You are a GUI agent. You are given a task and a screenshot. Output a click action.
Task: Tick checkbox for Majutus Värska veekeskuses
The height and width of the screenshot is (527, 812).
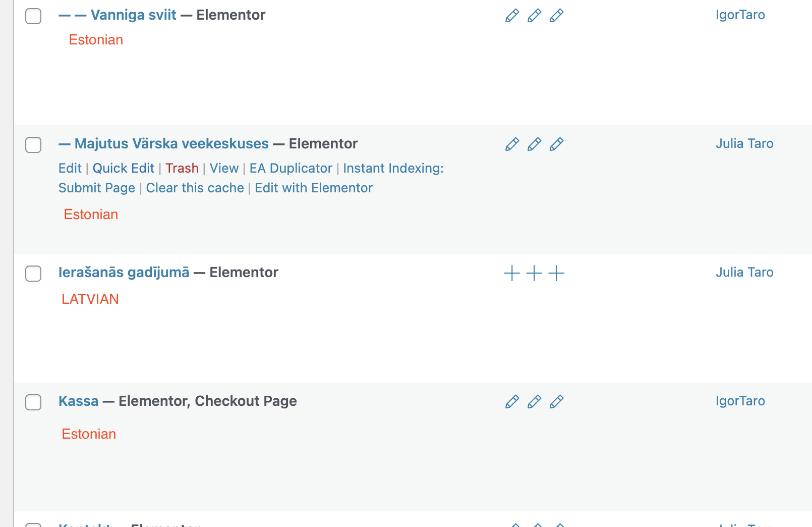point(33,145)
